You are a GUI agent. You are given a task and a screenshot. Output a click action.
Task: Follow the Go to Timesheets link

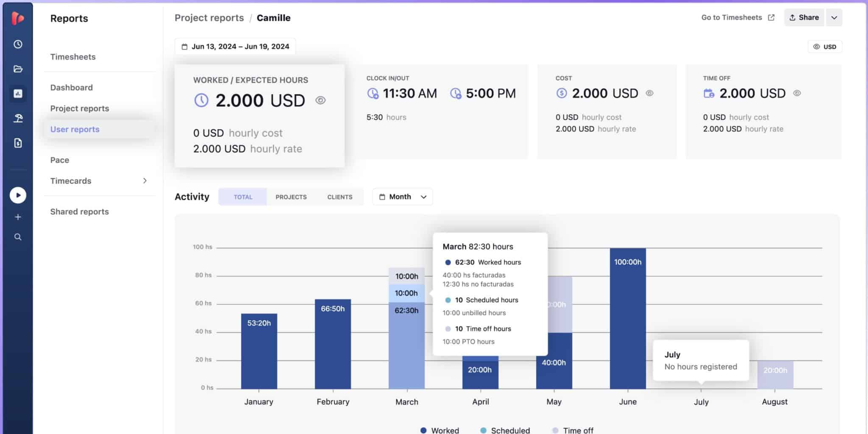coord(737,18)
